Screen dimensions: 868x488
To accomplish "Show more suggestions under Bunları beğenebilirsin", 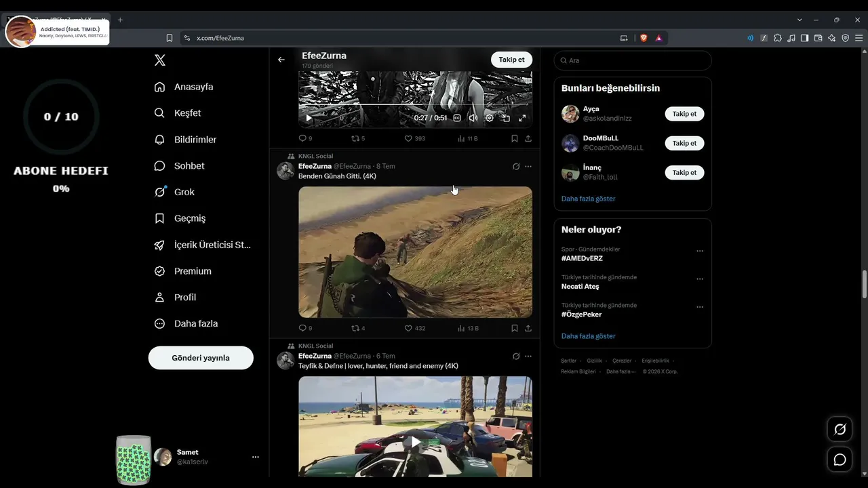I will click(589, 199).
